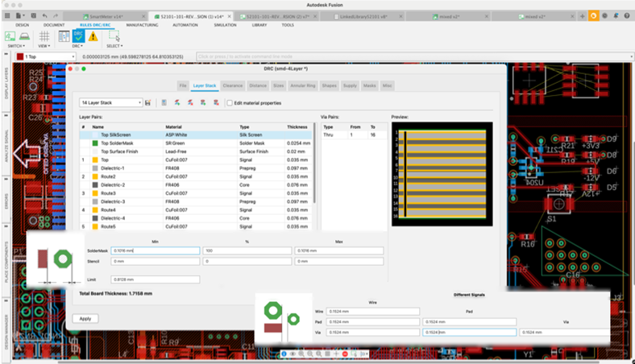The image size is (635, 364).
Task: Click the Limit value input field
Action: [155, 279]
